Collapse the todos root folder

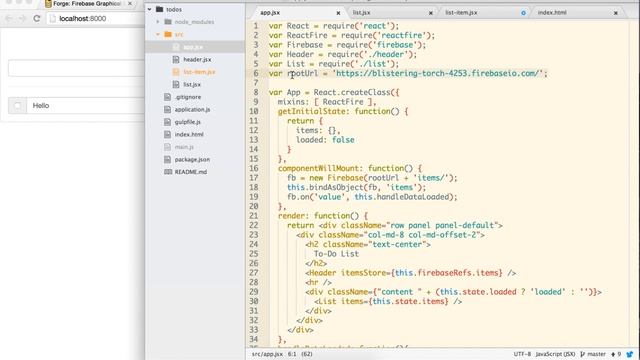pyautogui.click(x=150, y=9)
